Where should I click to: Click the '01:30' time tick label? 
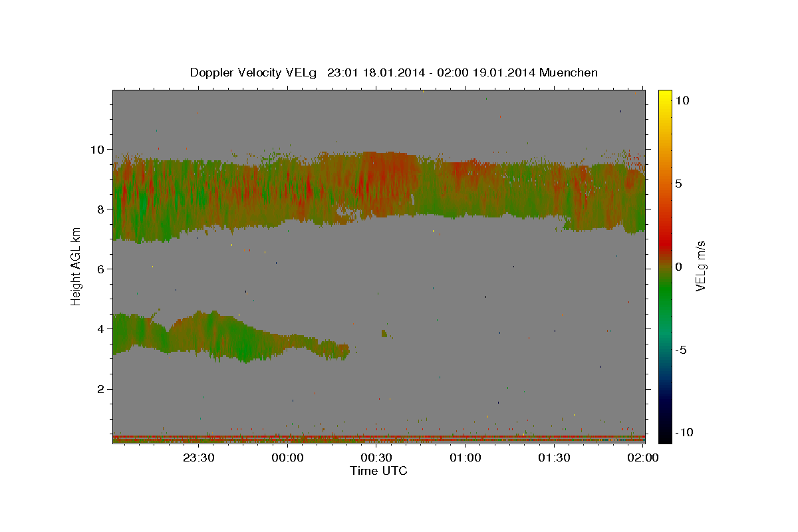pyautogui.click(x=554, y=458)
